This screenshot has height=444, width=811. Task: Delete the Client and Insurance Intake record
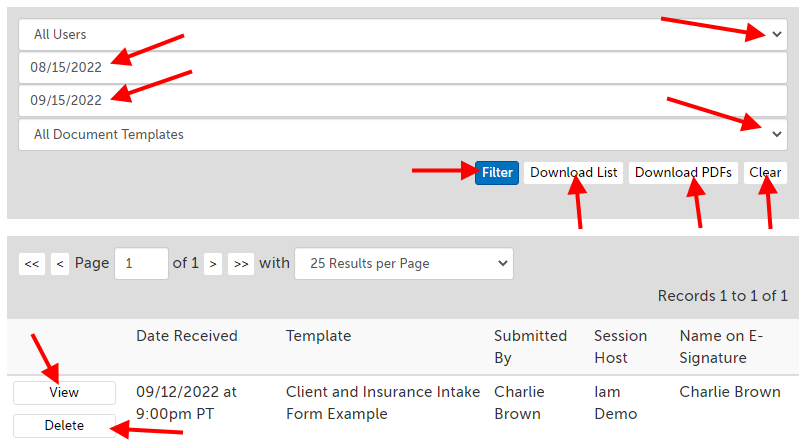64,426
